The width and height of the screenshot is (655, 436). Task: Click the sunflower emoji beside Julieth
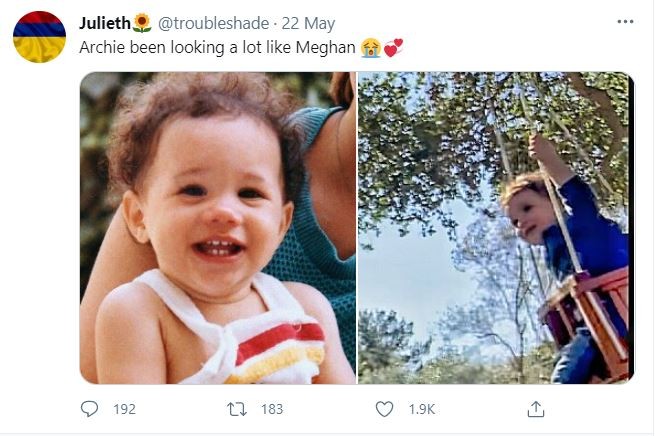coord(143,22)
